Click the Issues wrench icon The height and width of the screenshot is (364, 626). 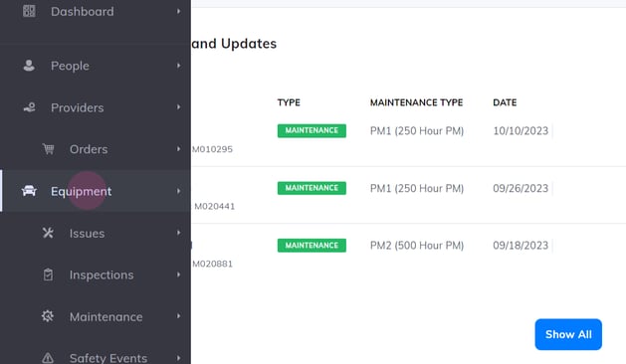(x=48, y=233)
